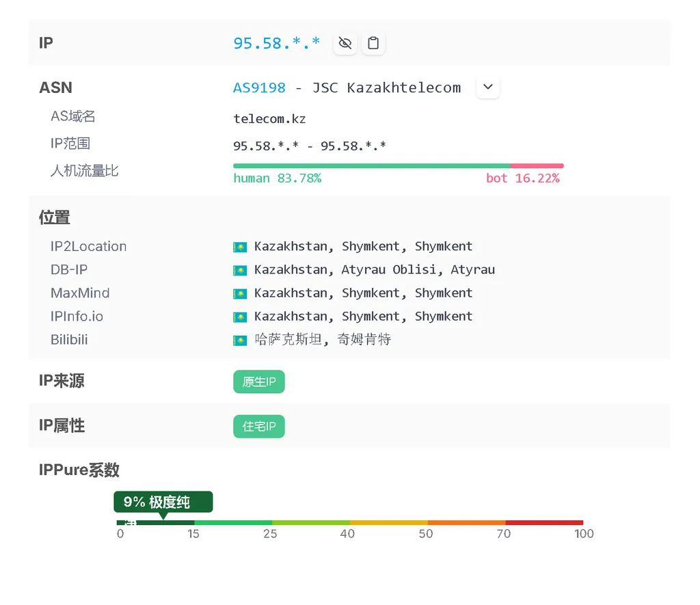Open the ASN expander next to JSC Kazakhtelecom

click(487, 87)
